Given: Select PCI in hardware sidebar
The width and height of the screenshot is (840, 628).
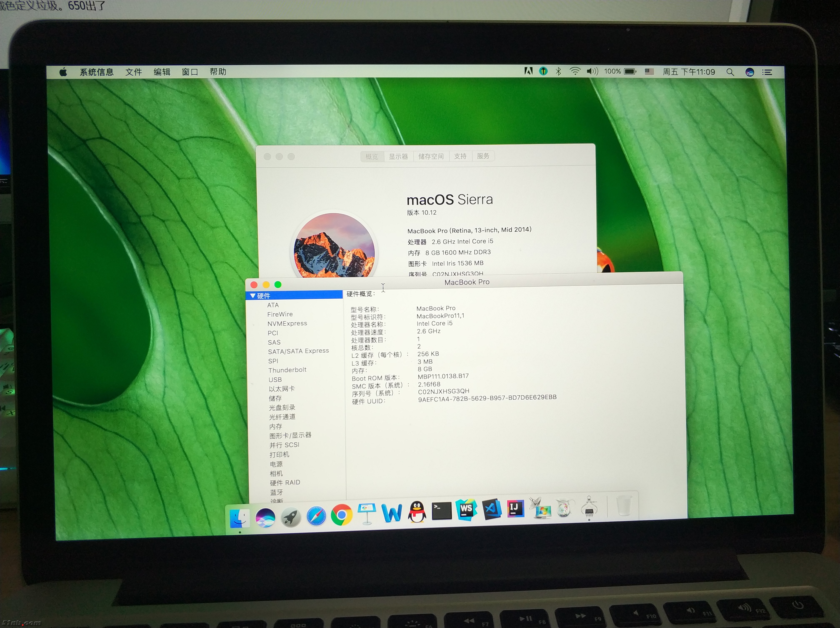Looking at the screenshot, I should [273, 333].
